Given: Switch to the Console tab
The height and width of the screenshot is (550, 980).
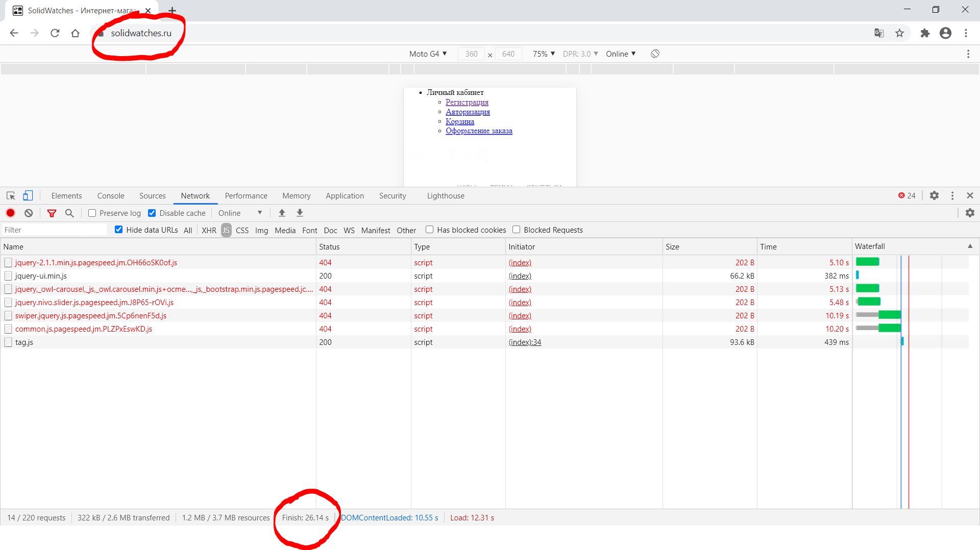Looking at the screenshot, I should click(x=111, y=196).
